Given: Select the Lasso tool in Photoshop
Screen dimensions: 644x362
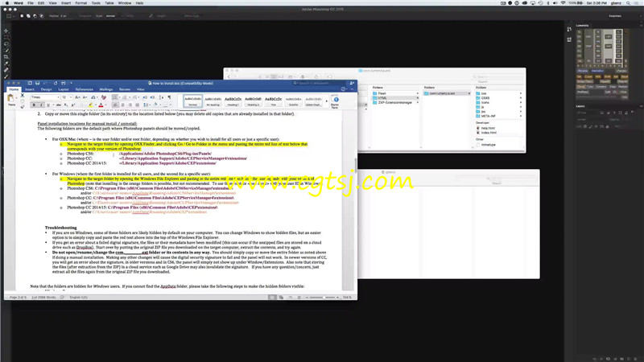Looking at the screenshot, I should pyautogui.click(x=6, y=44).
